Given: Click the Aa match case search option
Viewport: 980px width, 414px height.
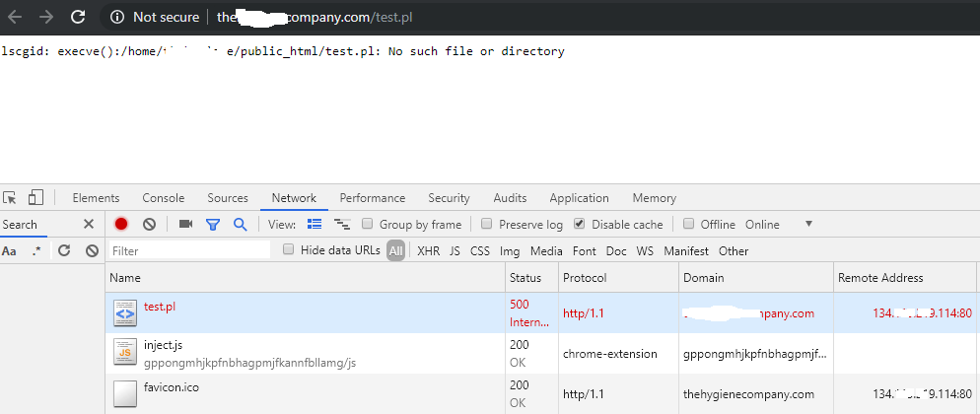Looking at the screenshot, I should tap(10, 251).
